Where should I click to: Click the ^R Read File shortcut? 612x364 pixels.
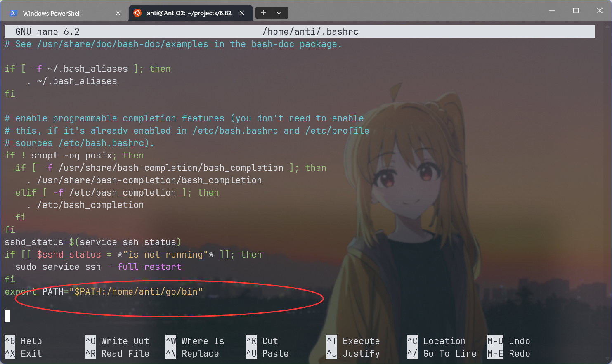click(x=117, y=354)
